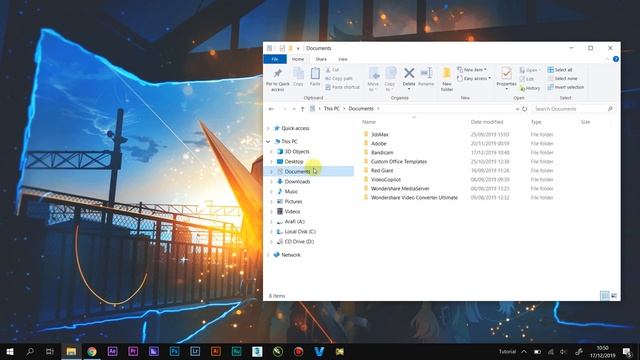
Task: Select Desktop in the navigation pane
Action: coord(294,162)
